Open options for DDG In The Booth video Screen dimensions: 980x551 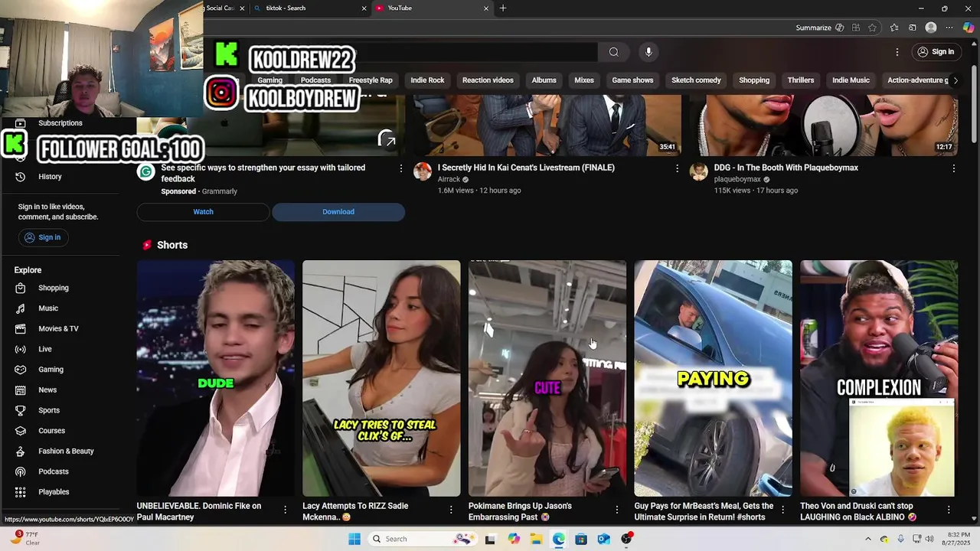(x=953, y=168)
